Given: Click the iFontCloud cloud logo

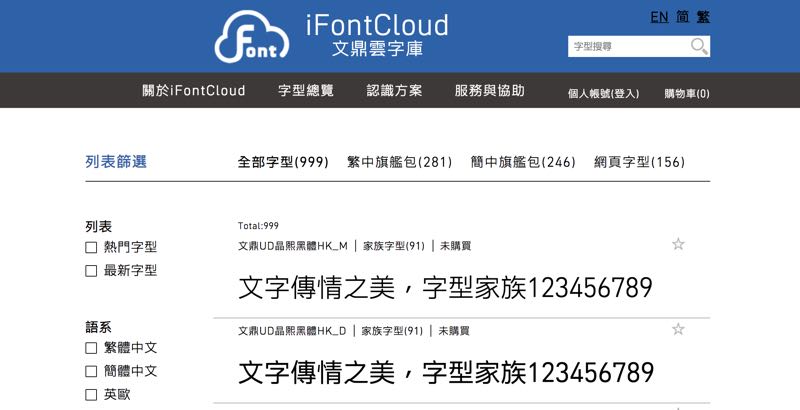Looking at the screenshot, I should coord(252,37).
